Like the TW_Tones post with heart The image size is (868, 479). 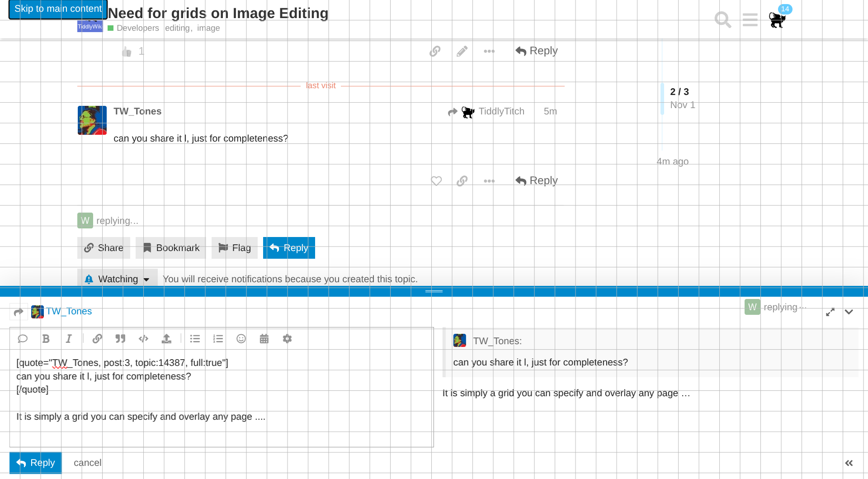pos(436,181)
